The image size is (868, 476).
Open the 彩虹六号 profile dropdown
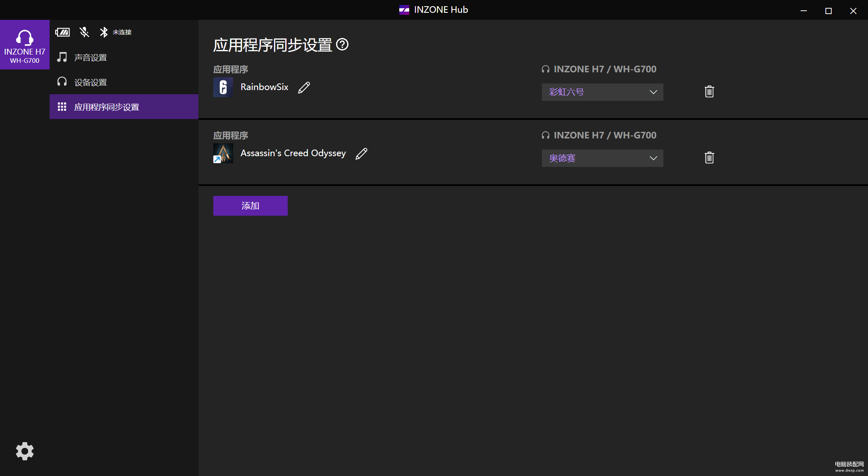tap(603, 92)
